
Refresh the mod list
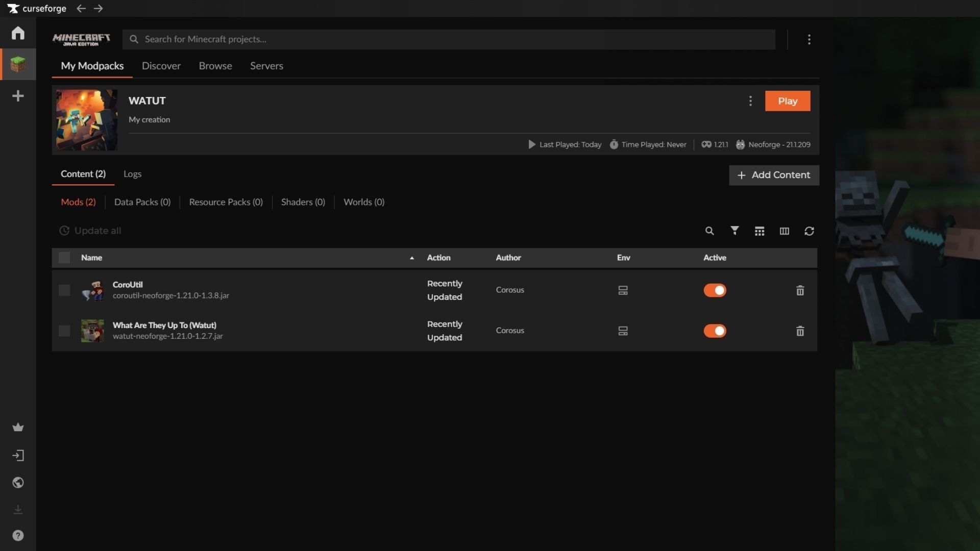pyautogui.click(x=809, y=231)
